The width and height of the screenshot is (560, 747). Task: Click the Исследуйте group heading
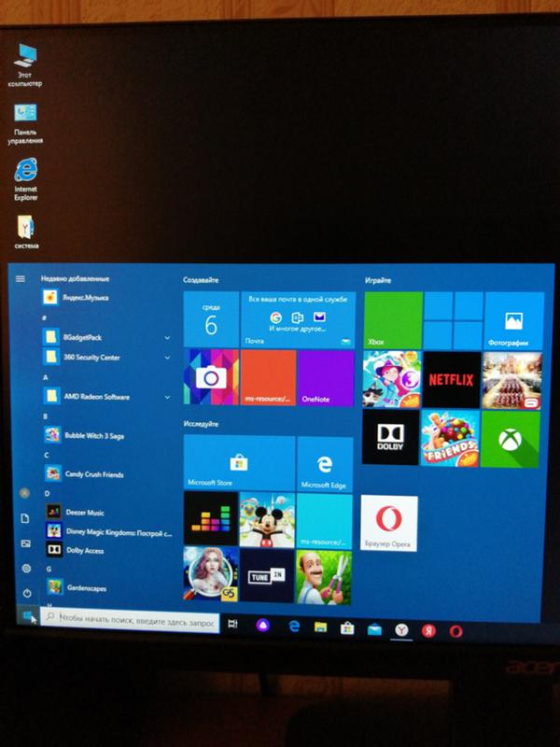coord(201,424)
